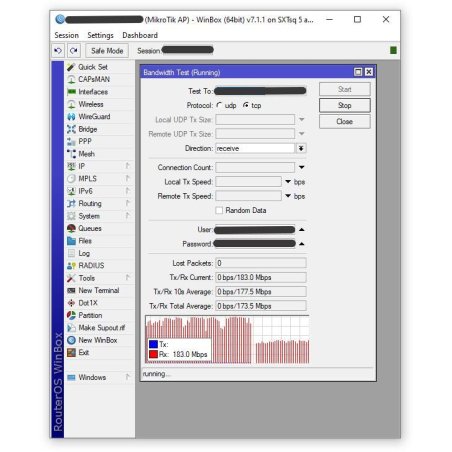452x452 pixels.
Task: Open the Files folder icon
Action: (71, 241)
